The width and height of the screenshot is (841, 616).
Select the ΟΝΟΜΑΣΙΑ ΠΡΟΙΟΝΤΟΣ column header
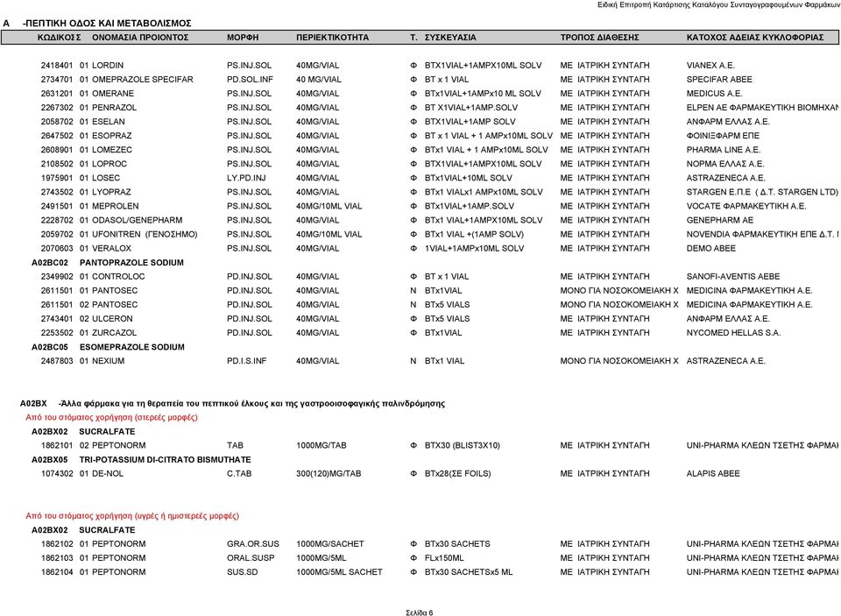coord(140,38)
